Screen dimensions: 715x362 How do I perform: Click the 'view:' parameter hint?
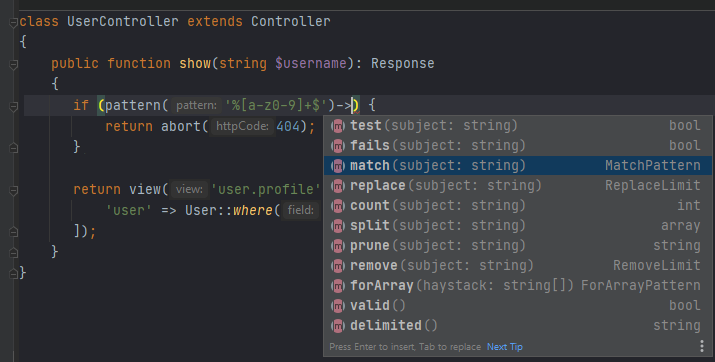(189, 189)
